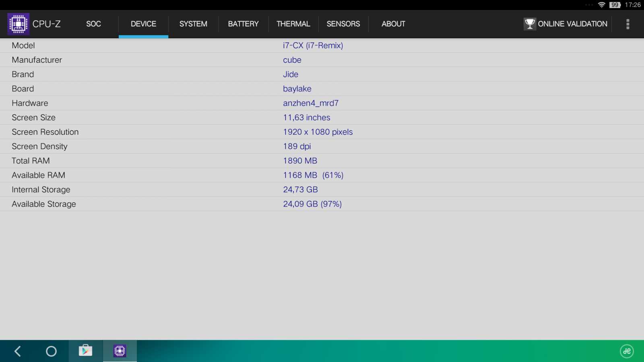The image size is (644, 362).
Task: Go to the BATTERY tab
Action: pos(243,24)
